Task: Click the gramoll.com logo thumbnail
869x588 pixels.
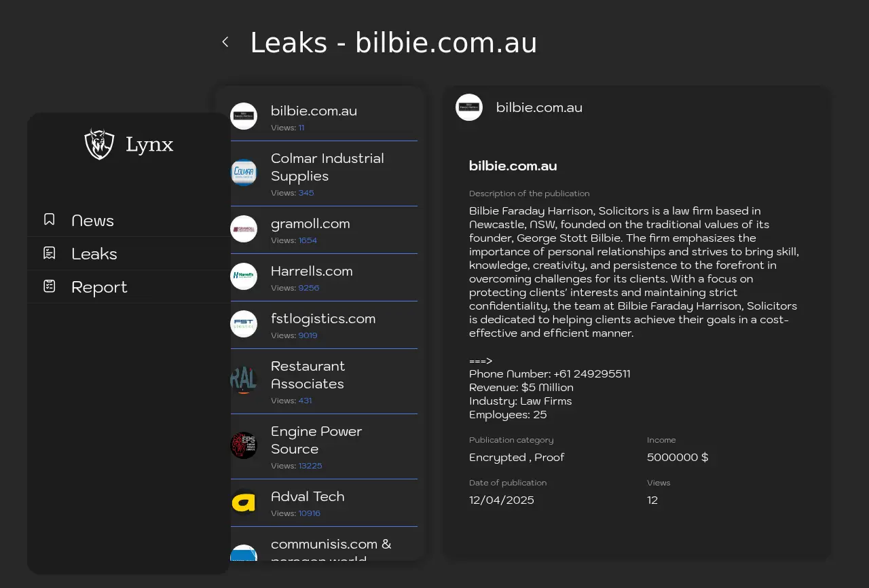Action: pos(244,229)
